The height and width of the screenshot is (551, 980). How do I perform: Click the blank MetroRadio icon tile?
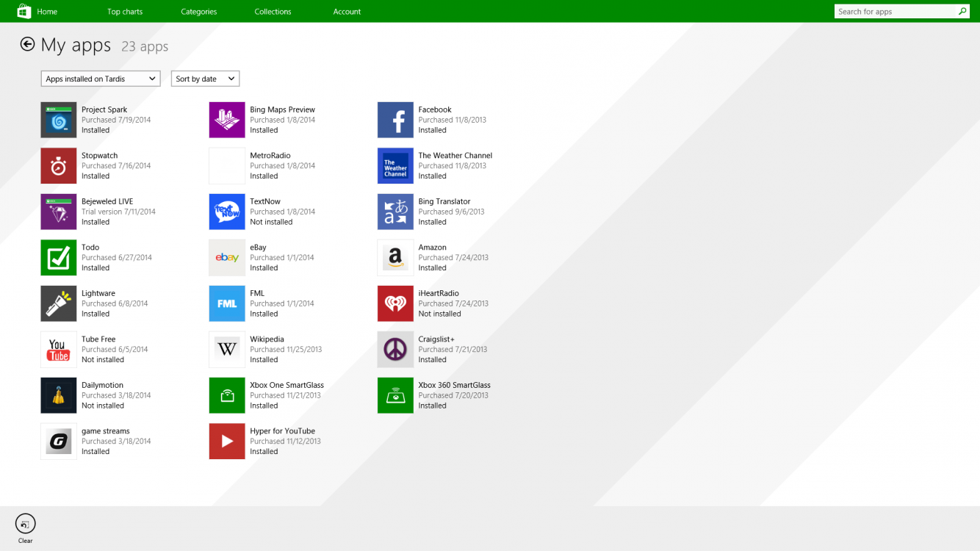(x=227, y=166)
